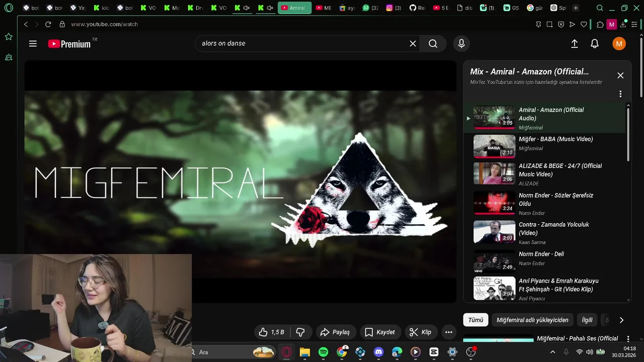
Task: Open browser downloads arrow icon
Action: point(623,24)
